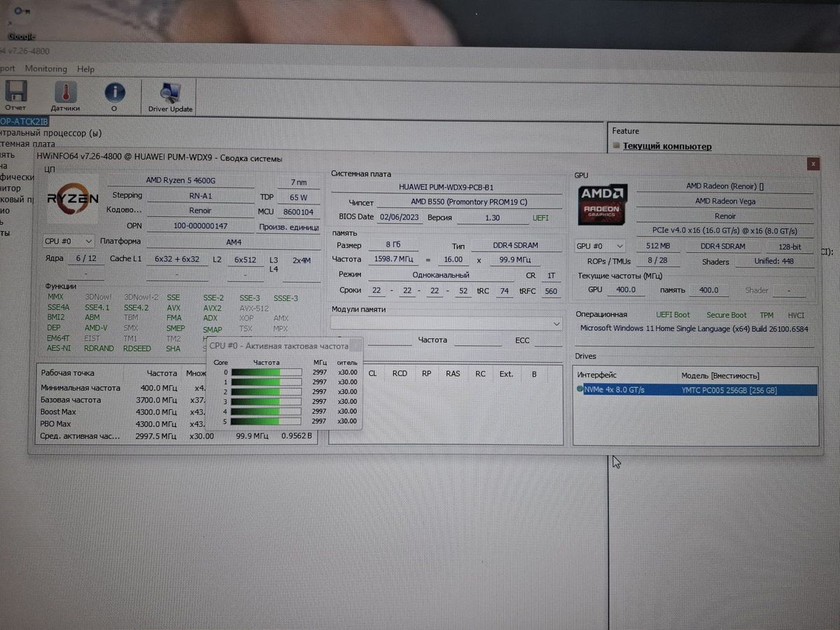
Task: Click the small icon beside Текущий компьютер
Action: point(616,146)
